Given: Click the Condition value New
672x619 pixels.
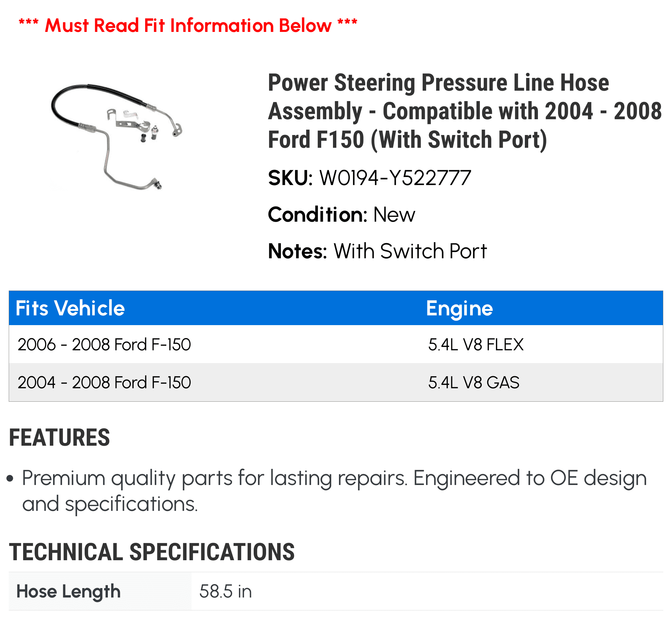Looking at the screenshot, I should (394, 215).
